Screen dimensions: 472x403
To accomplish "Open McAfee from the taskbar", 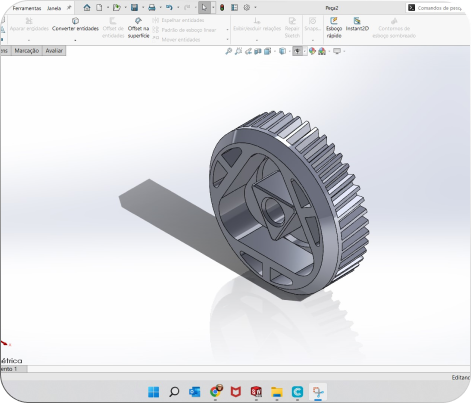I will 236,392.
